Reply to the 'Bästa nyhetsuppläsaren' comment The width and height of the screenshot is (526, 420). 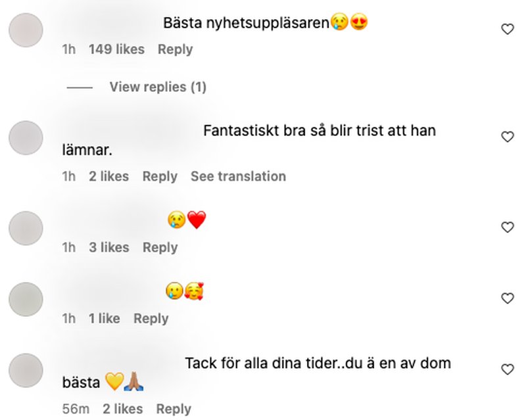coord(175,50)
